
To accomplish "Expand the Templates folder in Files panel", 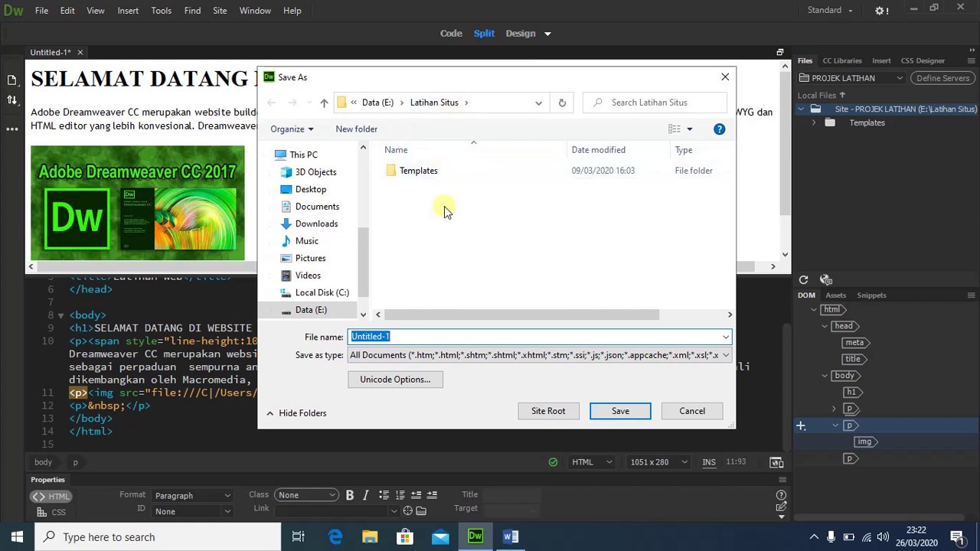I will 814,122.
